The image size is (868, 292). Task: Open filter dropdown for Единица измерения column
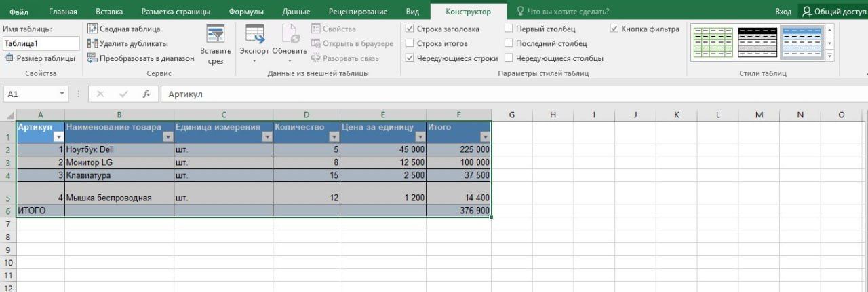pyautogui.click(x=267, y=137)
